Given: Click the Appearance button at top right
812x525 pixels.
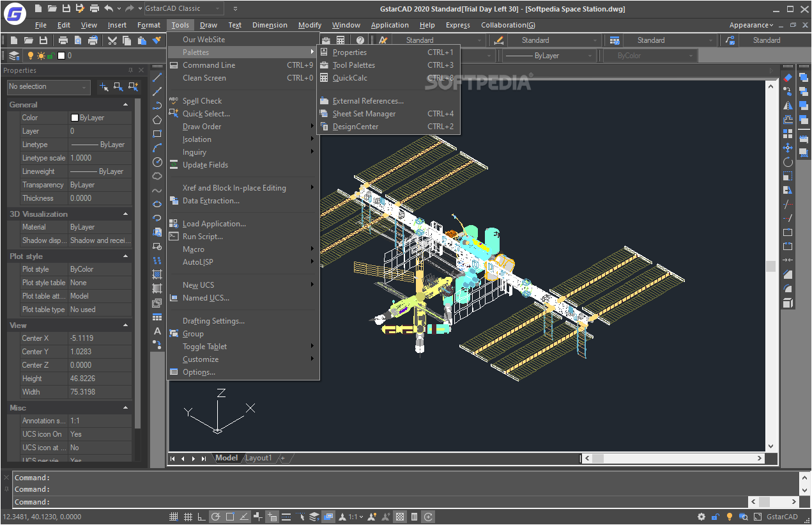Looking at the screenshot, I should pos(751,25).
